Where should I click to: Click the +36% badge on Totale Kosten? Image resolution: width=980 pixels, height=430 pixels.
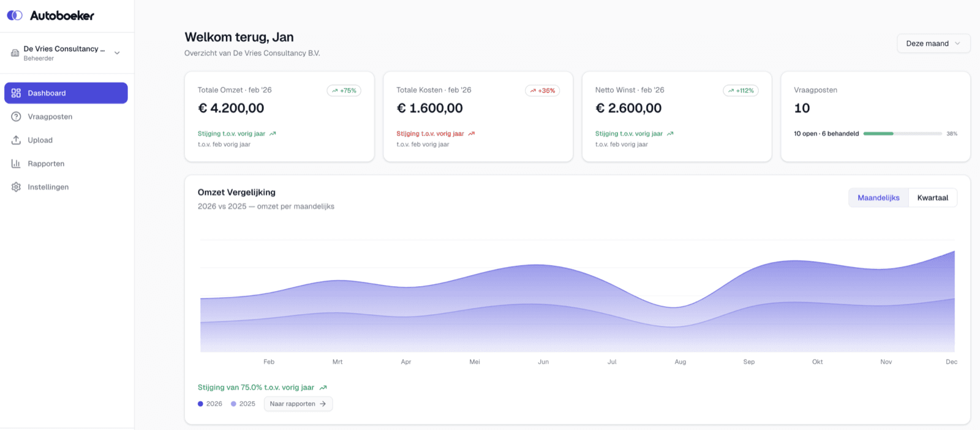point(542,91)
